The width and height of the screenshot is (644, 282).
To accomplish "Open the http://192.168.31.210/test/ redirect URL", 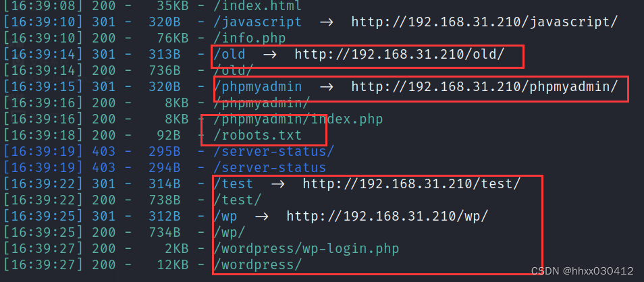I will (x=412, y=184).
